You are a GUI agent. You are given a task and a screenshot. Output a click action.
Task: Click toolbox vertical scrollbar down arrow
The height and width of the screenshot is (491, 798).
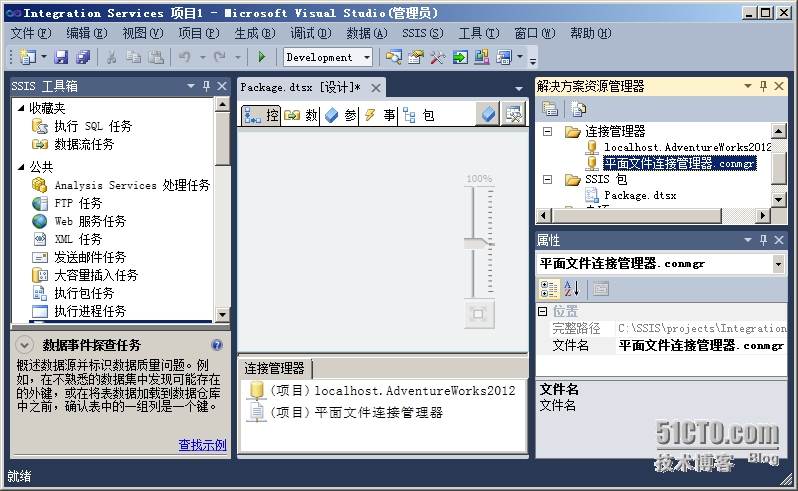tap(222, 314)
